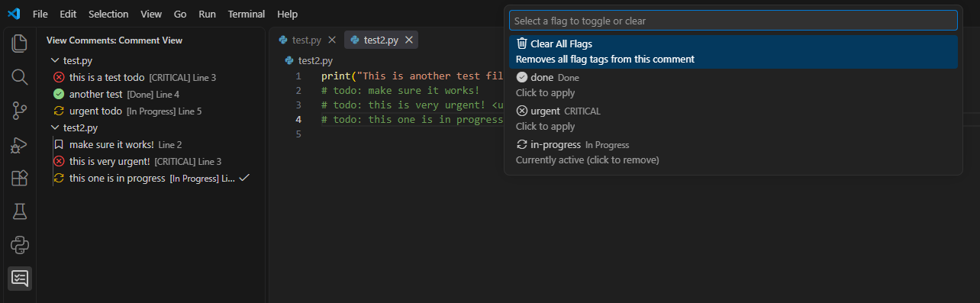This screenshot has width=980, height=303.
Task: Click '# todo: make sure it works!' code line
Action: point(401,90)
